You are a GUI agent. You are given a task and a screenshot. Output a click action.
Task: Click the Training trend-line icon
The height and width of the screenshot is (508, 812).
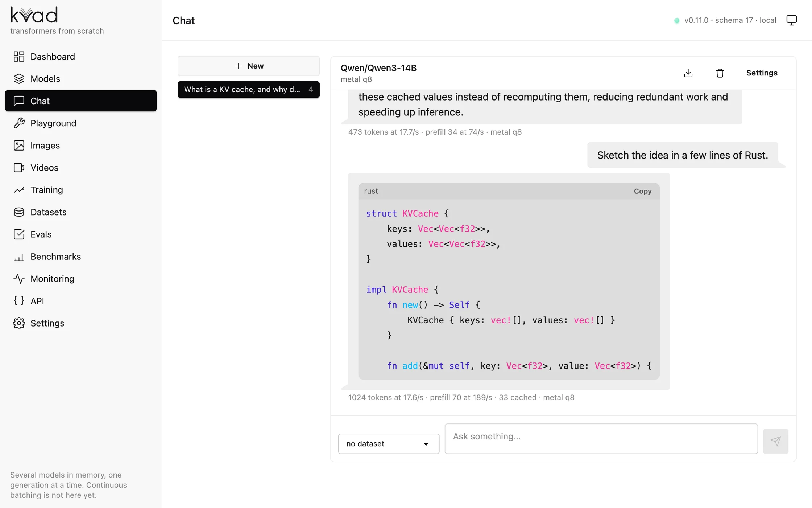tap(19, 190)
